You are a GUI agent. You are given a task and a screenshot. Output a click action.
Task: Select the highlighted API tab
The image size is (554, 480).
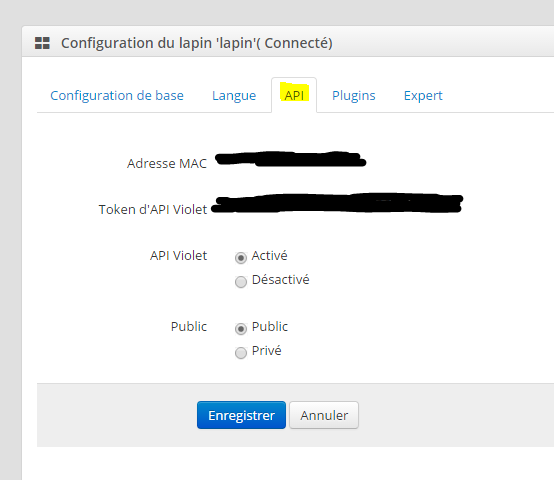coord(294,95)
